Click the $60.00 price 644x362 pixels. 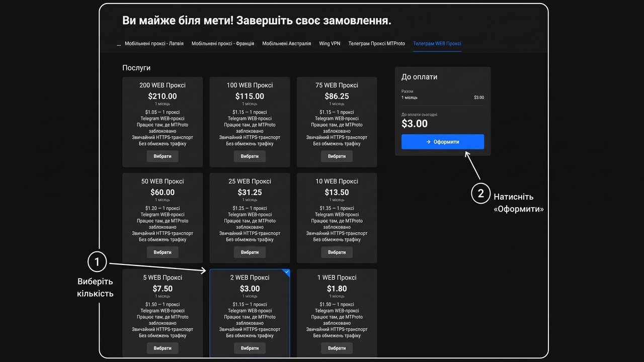pos(163,193)
